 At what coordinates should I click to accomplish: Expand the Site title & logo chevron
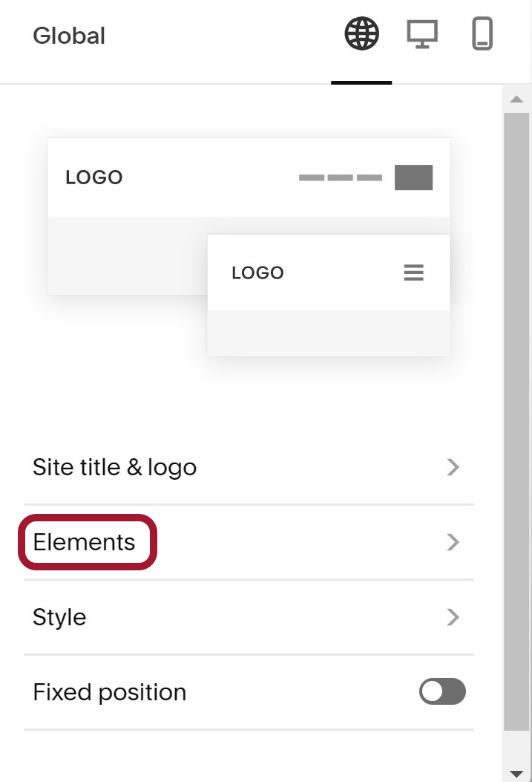tap(453, 467)
